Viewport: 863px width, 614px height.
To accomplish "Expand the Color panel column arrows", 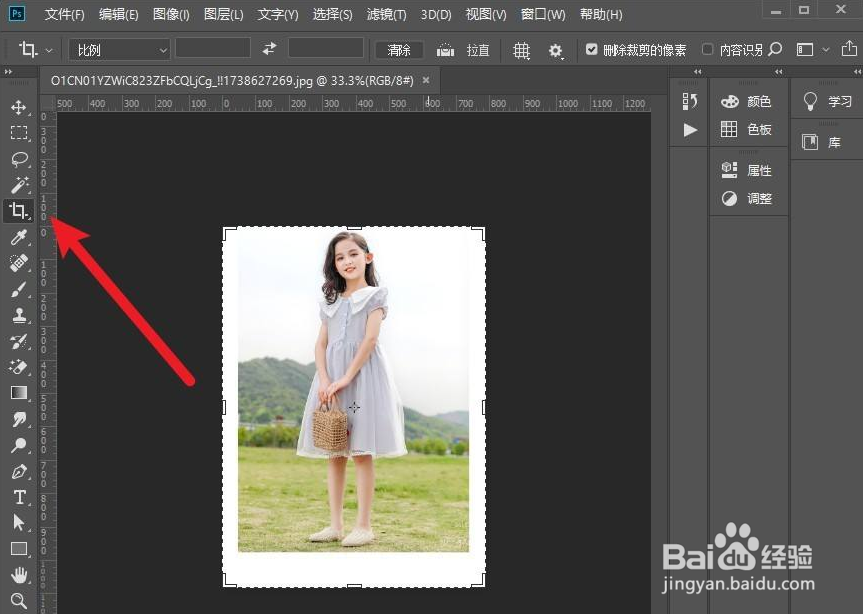I will 778,72.
